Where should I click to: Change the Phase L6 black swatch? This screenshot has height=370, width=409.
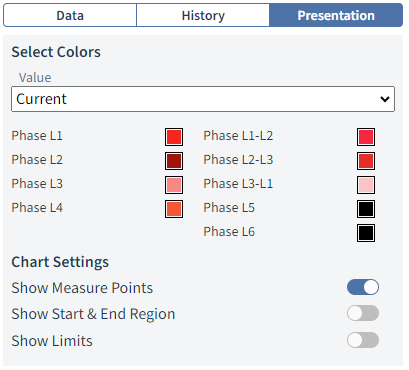[x=366, y=233]
